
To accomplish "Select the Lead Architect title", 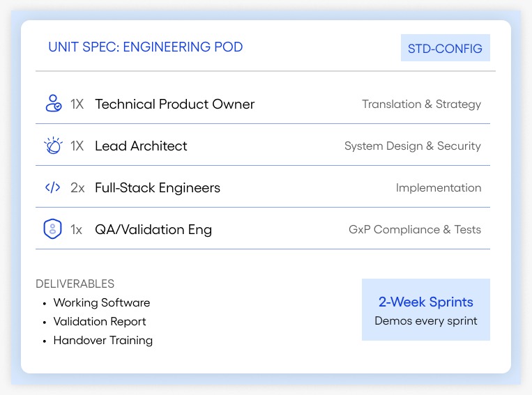I will [141, 146].
